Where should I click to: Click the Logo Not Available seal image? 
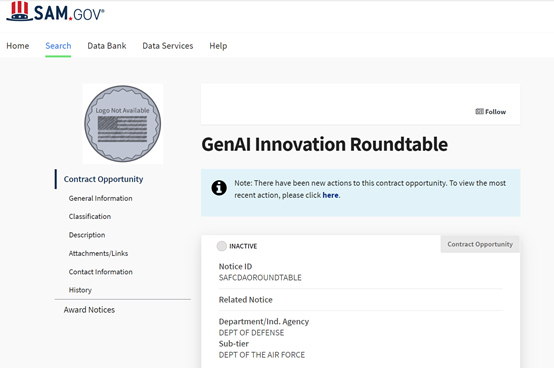point(123,124)
